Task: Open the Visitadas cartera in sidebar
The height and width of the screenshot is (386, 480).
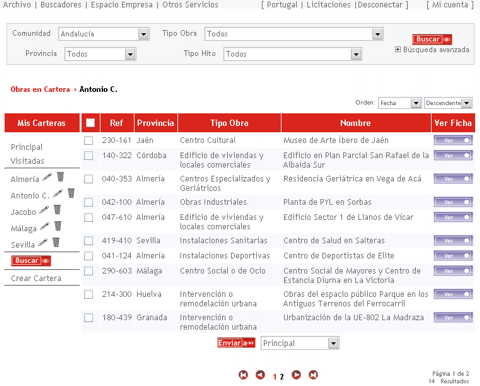Action: 27,161
